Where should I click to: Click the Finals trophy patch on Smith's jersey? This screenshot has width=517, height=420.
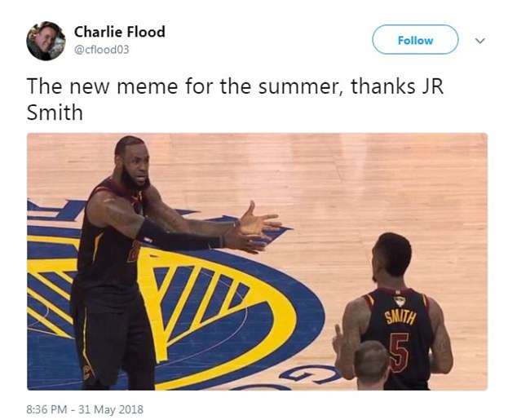[x=400, y=301]
